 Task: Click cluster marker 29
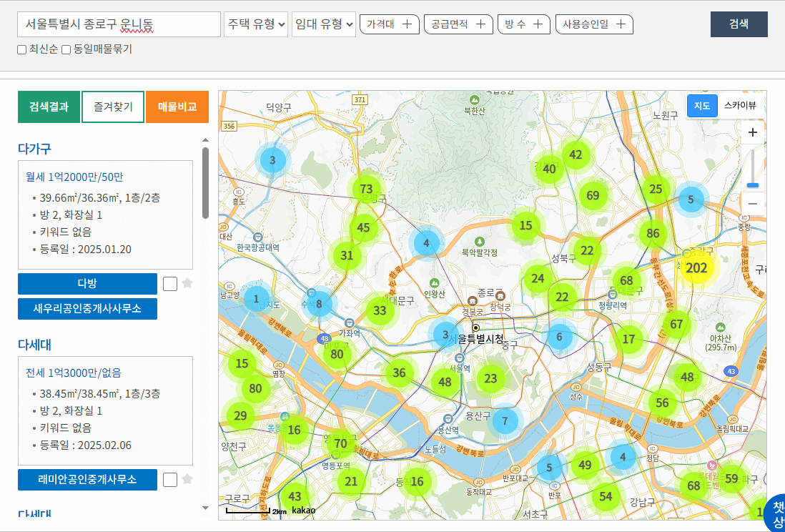point(240,415)
